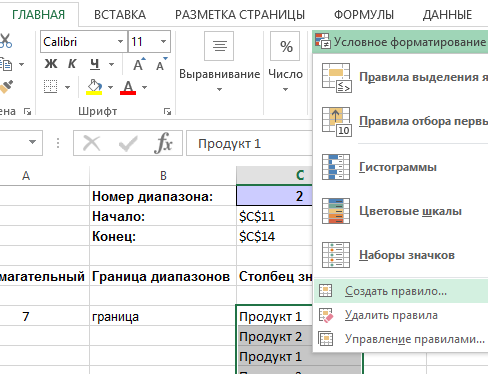The image size is (488, 374).
Task: Click the Cut scissors icon
Action: (5, 41)
